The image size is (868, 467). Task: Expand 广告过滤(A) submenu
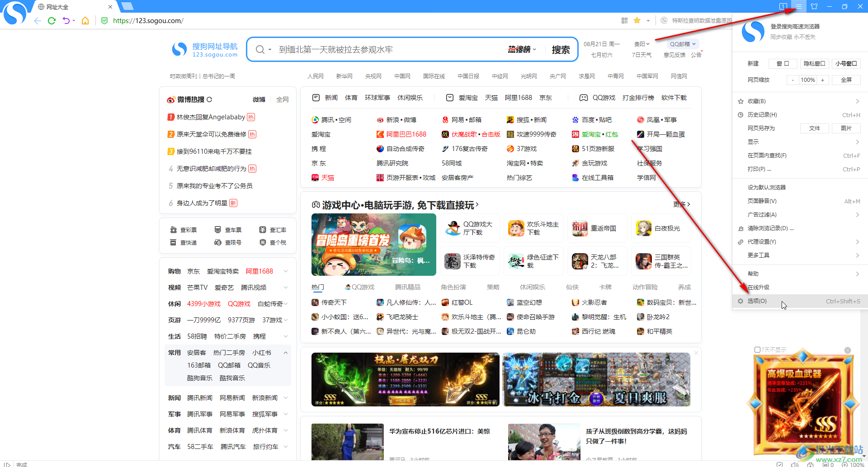[800, 215]
